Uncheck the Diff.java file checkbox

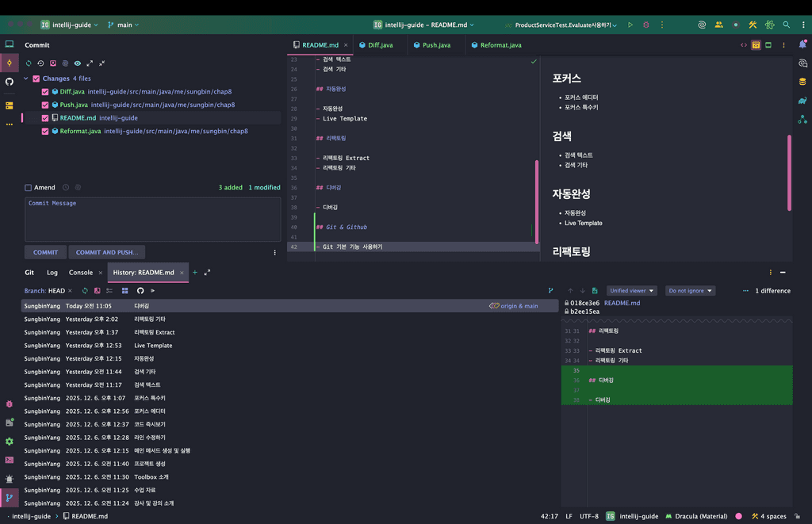tap(45, 91)
